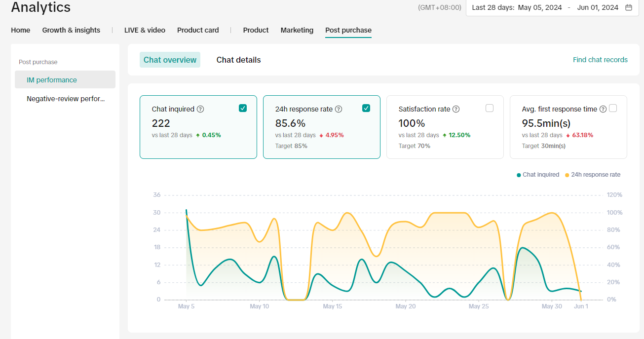Open the Find chat records link
644x339 pixels.
(600, 60)
